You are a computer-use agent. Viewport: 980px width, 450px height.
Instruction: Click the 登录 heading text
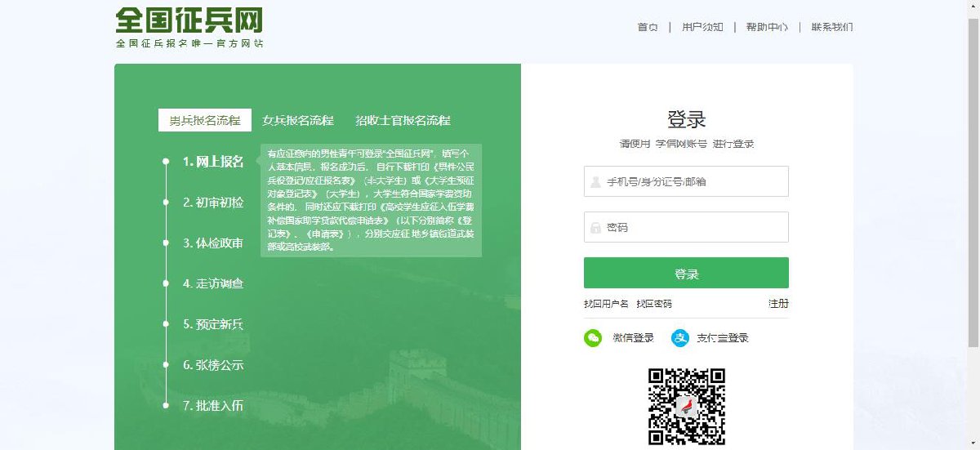point(686,119)
